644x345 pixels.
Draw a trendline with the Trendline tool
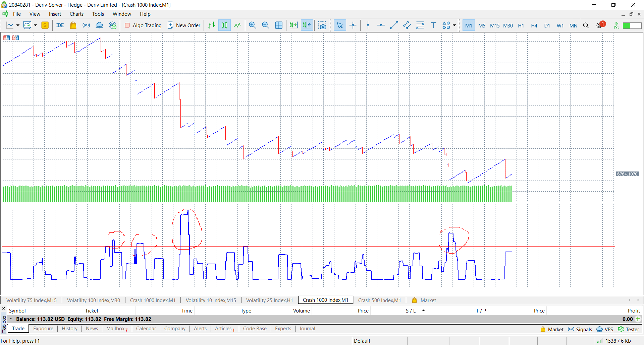point(394,25)
